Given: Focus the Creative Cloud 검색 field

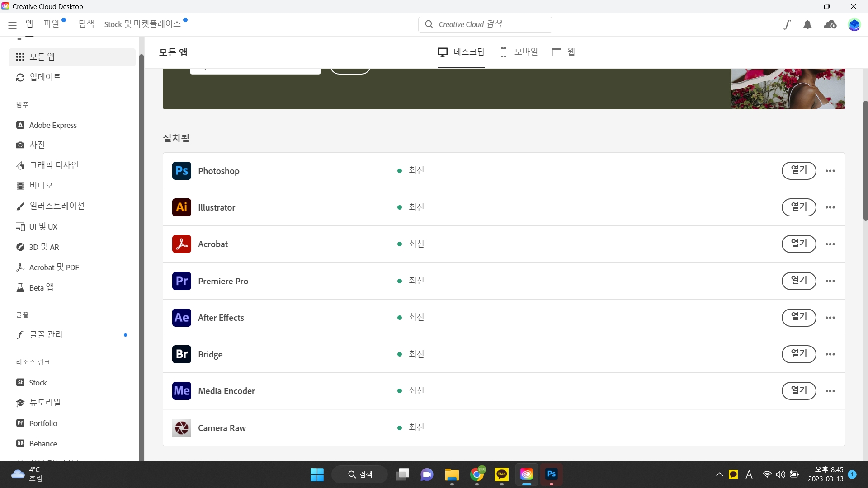Looking at the screenshot, I should [x=485, y=24].
